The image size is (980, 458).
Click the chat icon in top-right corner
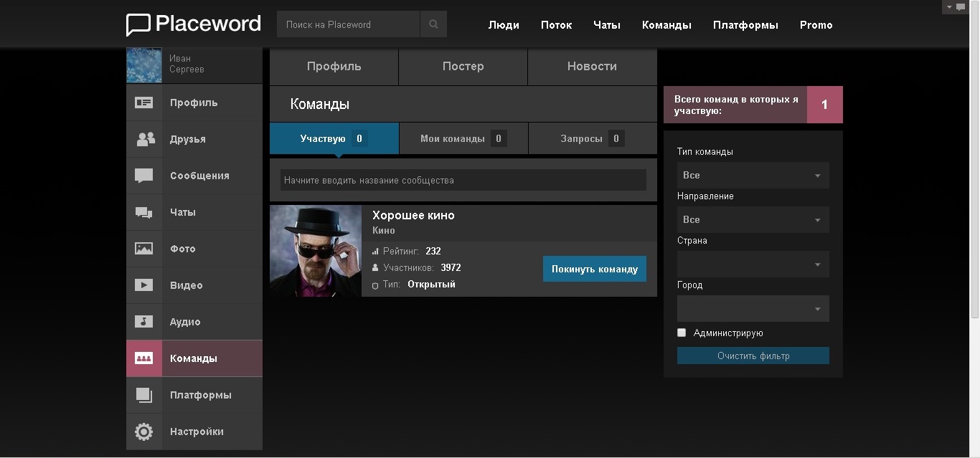coord(961,7)
